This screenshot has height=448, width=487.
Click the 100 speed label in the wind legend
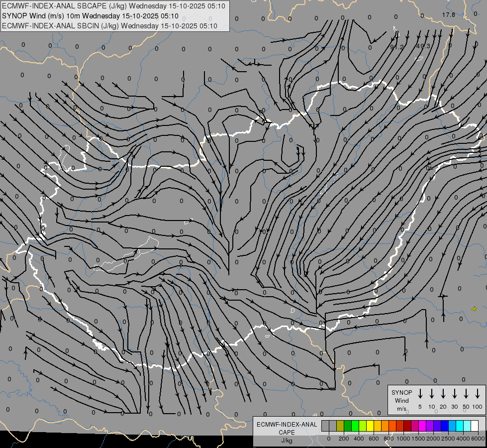click(478, 407)
